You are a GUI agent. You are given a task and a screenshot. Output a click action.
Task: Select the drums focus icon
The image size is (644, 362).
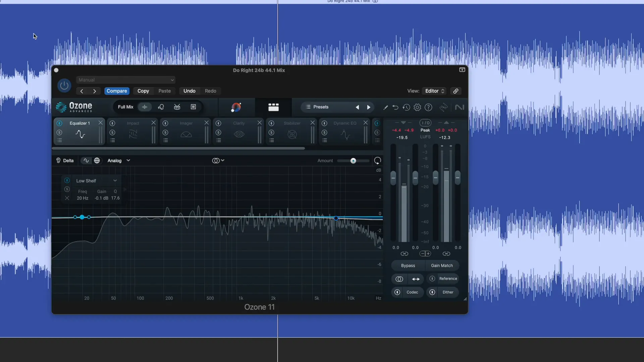point(177,107)
